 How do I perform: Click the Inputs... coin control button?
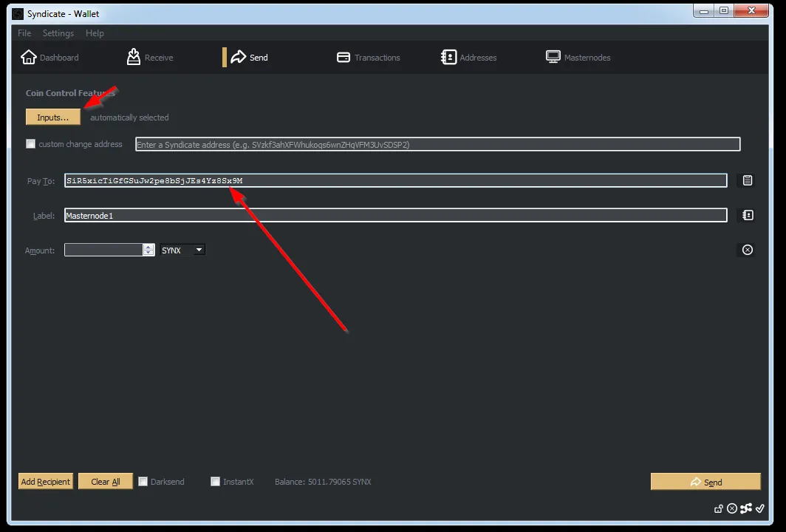(52, 117)
